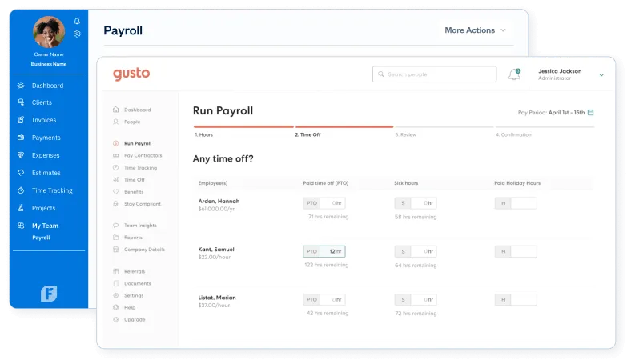Open Invoices in the blue sidebar

(43, 120)
